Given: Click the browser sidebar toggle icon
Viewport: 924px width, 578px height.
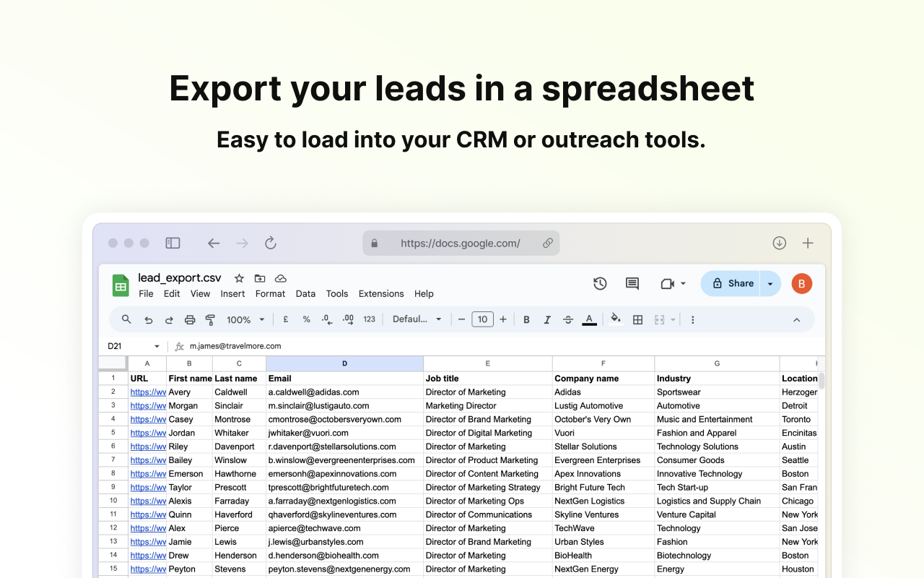Looking at the screenshot, I should click(x=173, y=243).
